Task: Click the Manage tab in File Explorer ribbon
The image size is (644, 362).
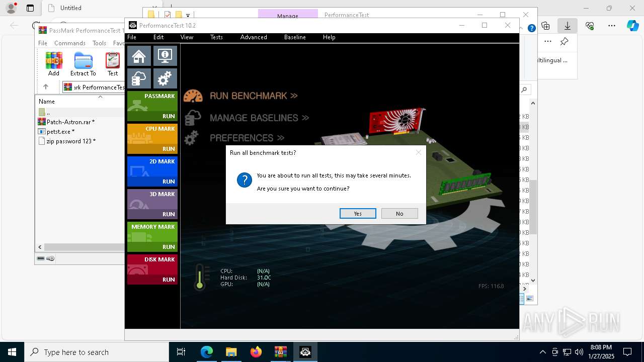Action: (287, 15)
